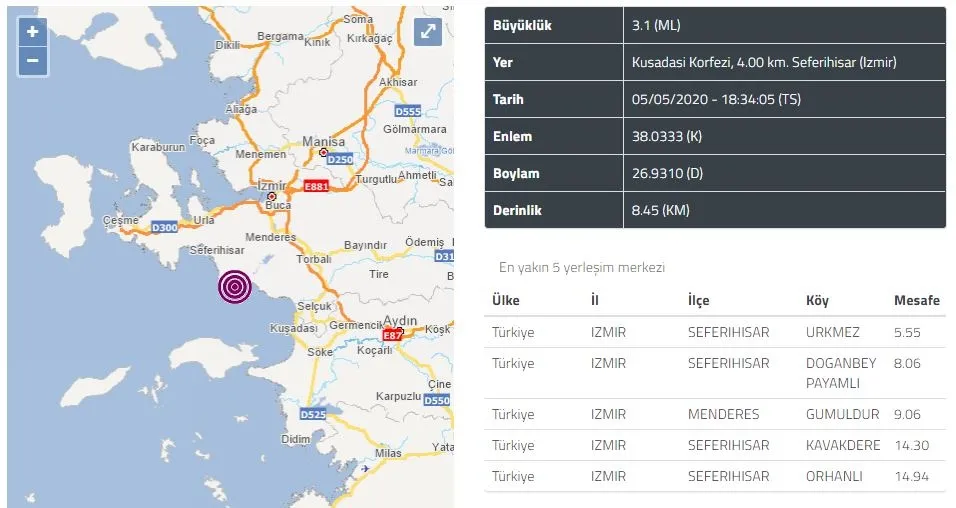Select the İzmir city marker on the map
Image resolution: width=956 pixels, height=508 pixels.
272,196
